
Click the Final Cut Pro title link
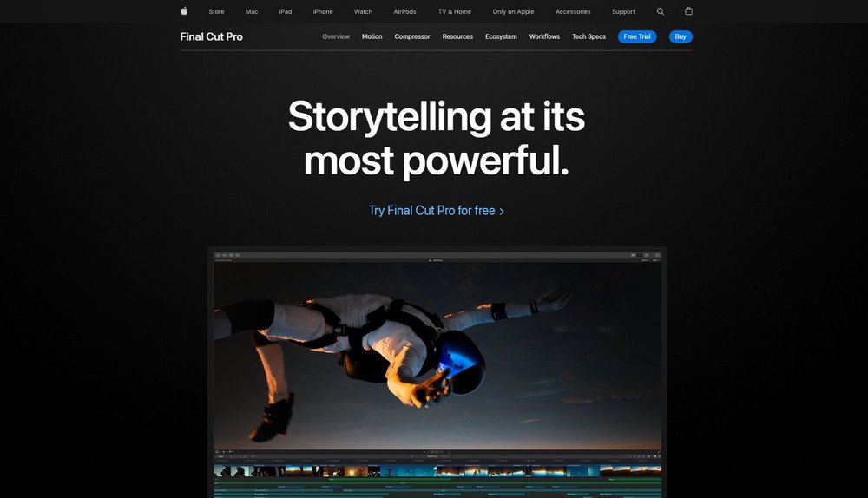click(212, 36)
